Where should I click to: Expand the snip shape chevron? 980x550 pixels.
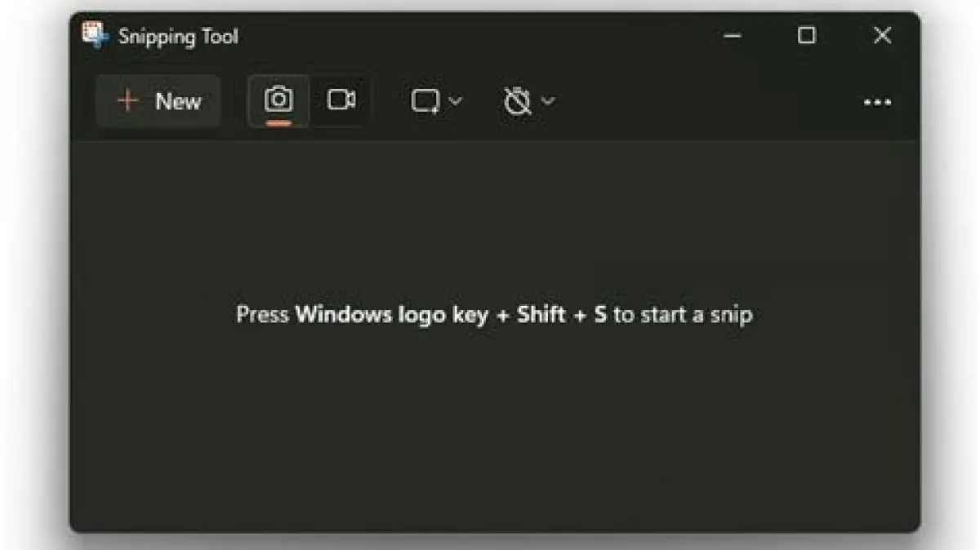[456, 101]
